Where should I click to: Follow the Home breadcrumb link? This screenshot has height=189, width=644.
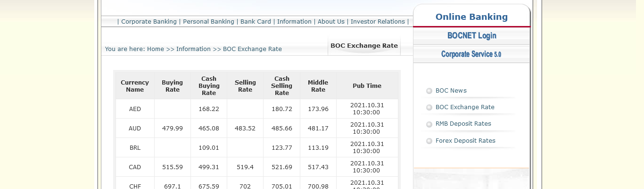156,49
